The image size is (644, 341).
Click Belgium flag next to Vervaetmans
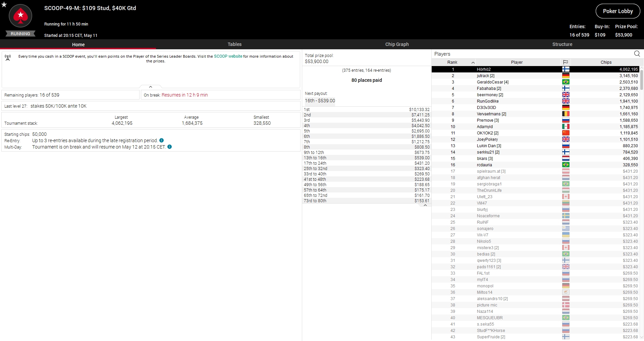pyautogui.click(x=566, y=114)
